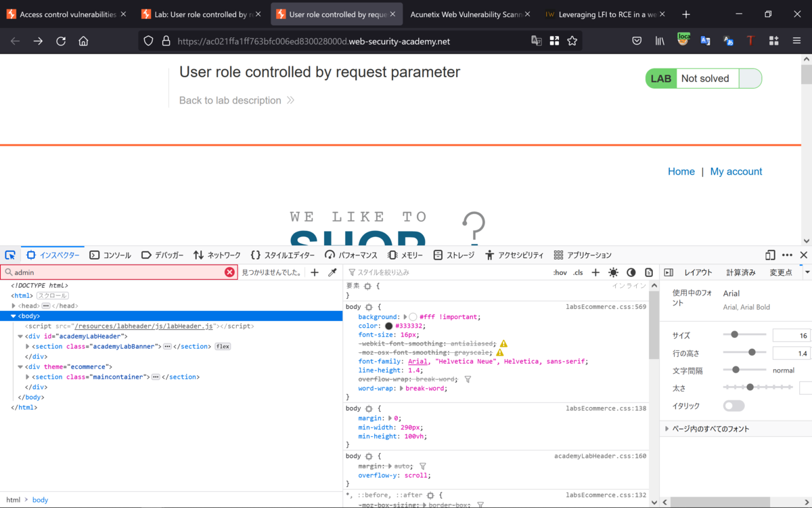
Task: Toggle dark color scheme simulation icon
Action: coord(631,272)
